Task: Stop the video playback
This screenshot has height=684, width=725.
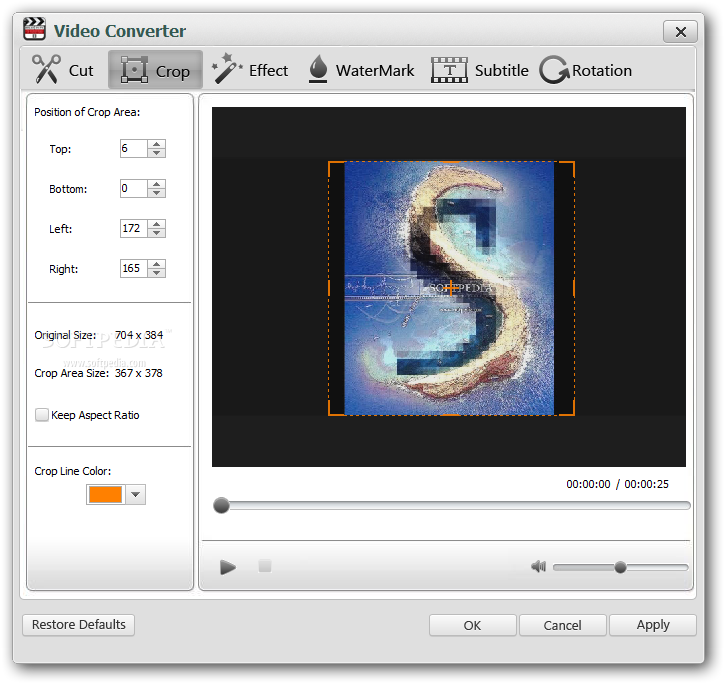Action: pyautogui.click(x=265, y=566)
